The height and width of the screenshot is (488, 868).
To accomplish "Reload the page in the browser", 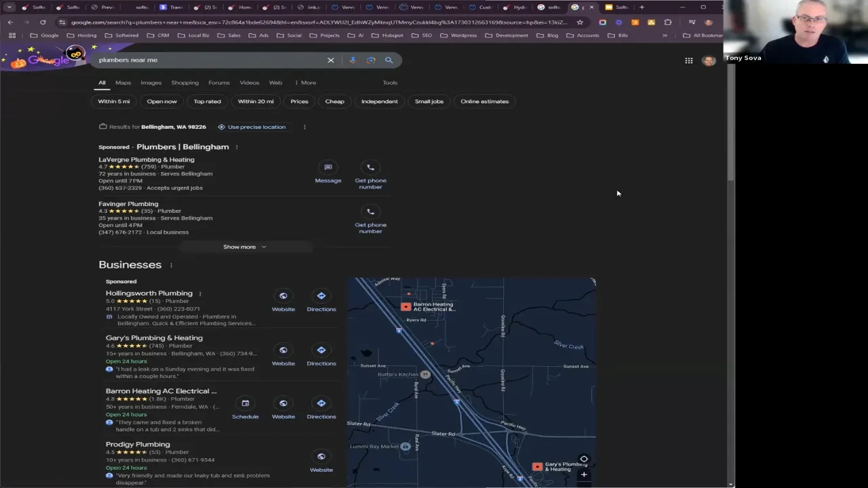I will [x=43, y=22].
